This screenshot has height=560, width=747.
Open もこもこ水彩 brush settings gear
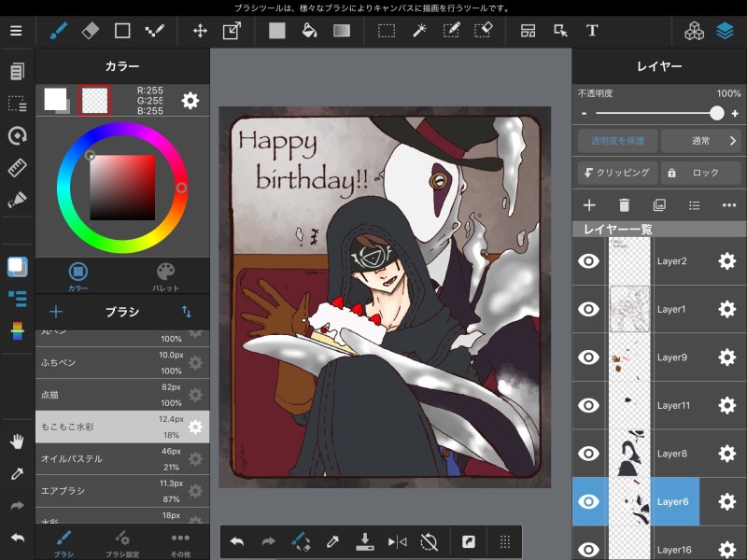pyautogui.click(x=195, y=427)
